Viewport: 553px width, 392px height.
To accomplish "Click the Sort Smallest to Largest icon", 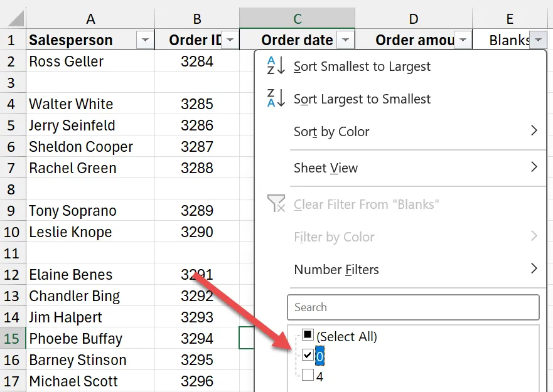I will point(276,66).
